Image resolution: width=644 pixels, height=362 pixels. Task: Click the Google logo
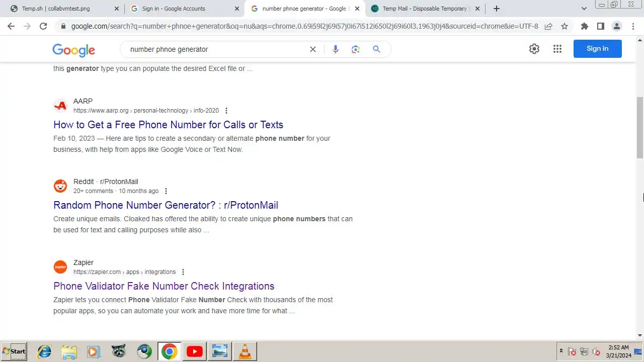(73, 50)
